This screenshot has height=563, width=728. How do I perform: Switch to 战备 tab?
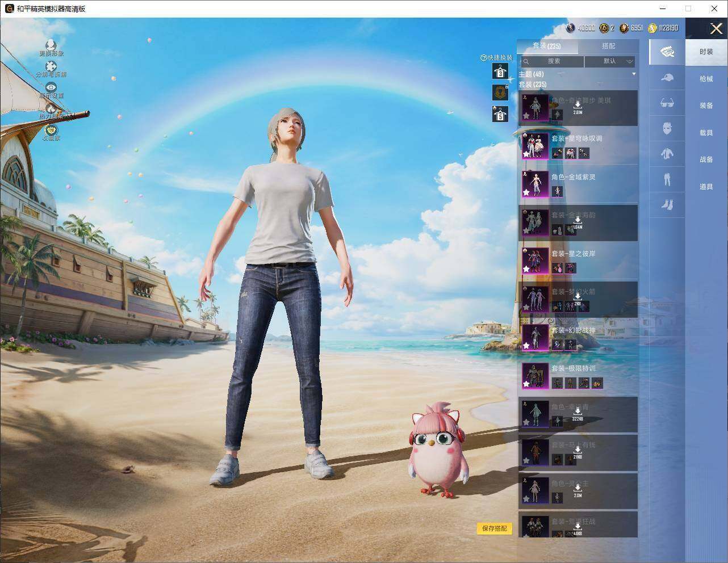tap(706, 159)
